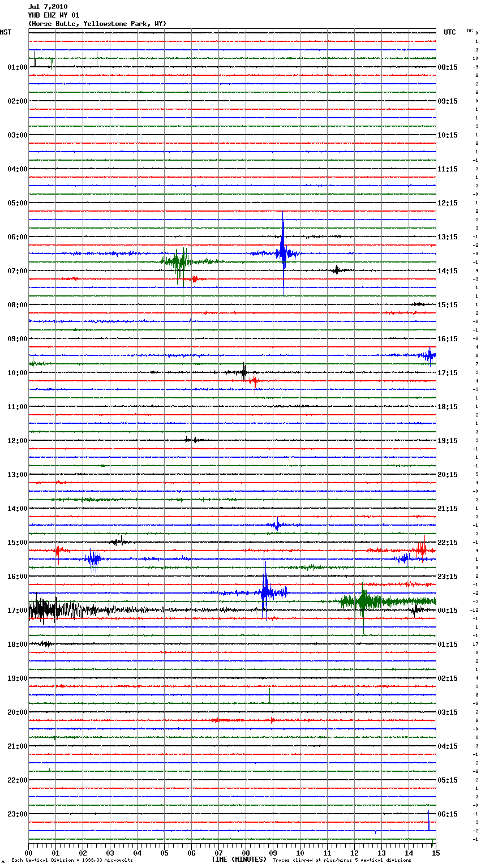This screenshot has height=868, width=481.
Task: Click the date text "Jul 7,2010"
Action: click(48, 7)
